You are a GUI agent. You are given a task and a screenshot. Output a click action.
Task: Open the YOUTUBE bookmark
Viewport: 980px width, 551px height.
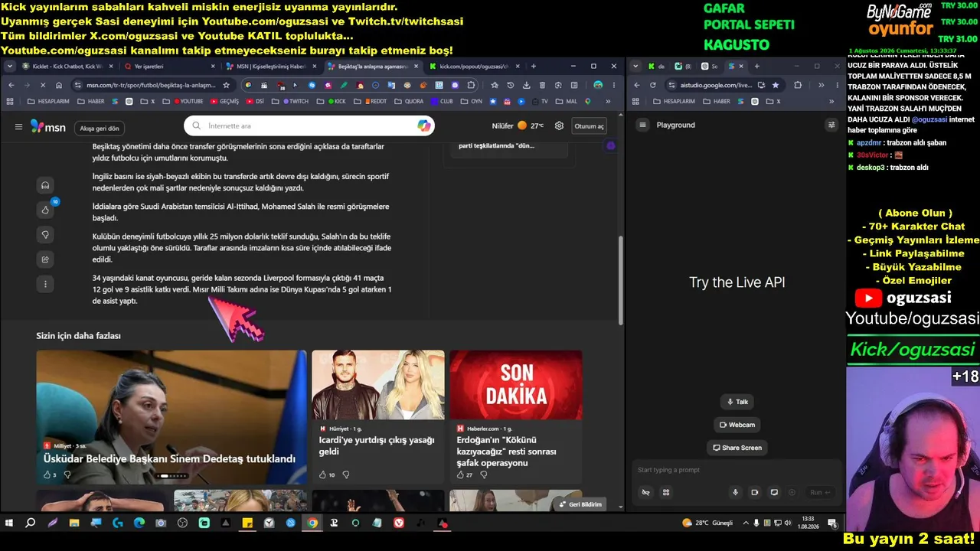coord(189,101)
